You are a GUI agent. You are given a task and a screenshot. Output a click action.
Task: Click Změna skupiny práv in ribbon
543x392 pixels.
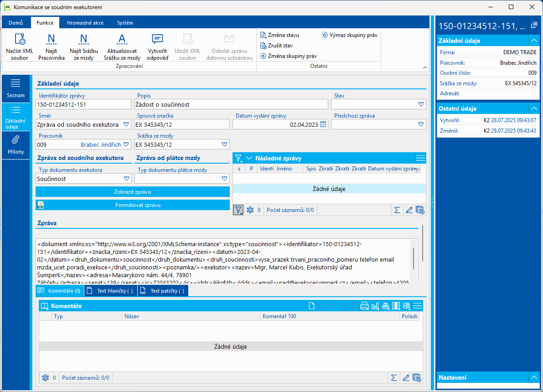coord(289,56)
